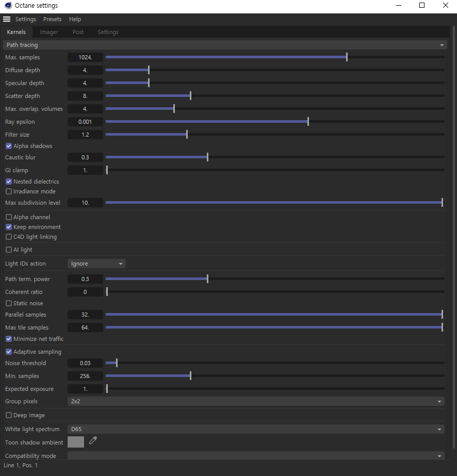457x476 pixels.
Task: Disable Adaptive sampling checkbox
Action: point(9,352)
